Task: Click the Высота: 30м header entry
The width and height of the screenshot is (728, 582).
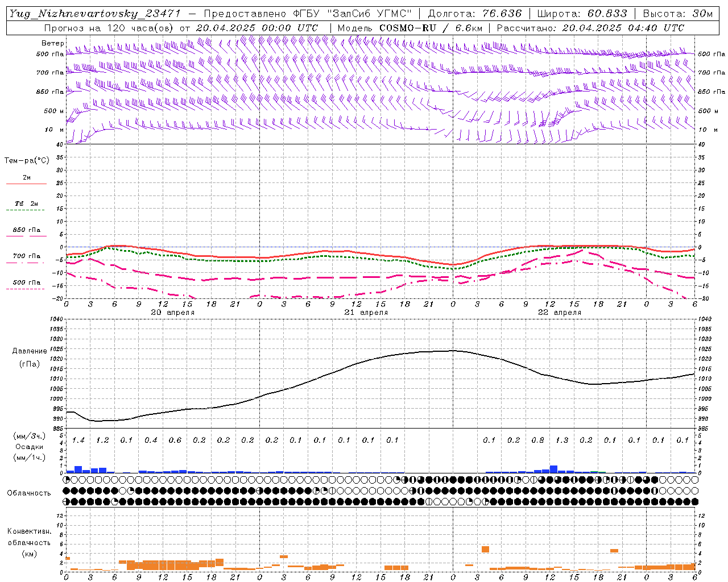Action: pos(677,14)
